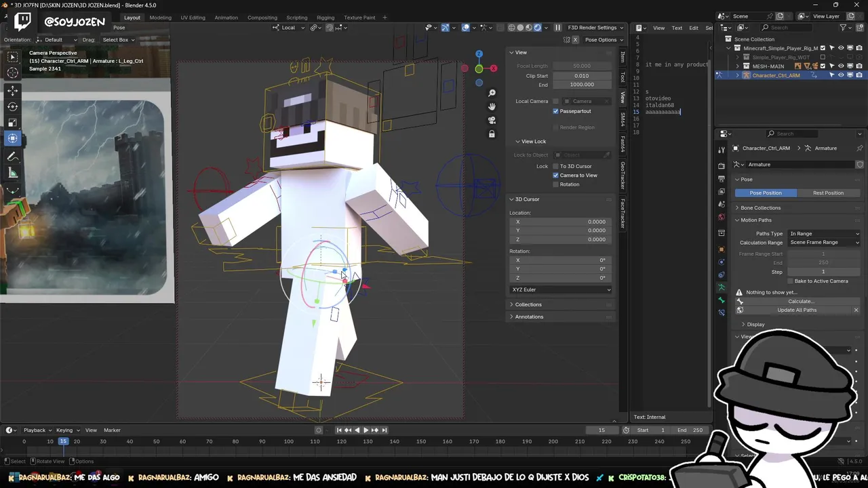Select rendered viewport shading icon
Viewport: 868px width, 488px height.
pyautogui.click(x=538, y=28)
